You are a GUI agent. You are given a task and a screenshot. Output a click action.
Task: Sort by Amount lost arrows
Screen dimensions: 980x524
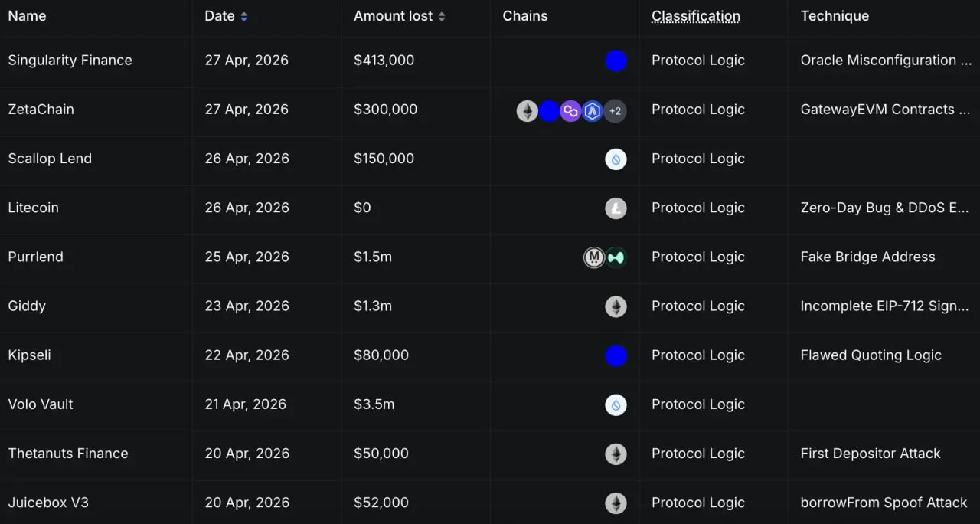pyautogui.click(x=442, y=17)
